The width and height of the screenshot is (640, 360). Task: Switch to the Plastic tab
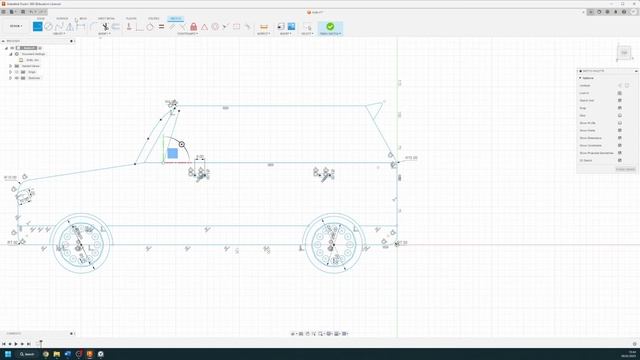[131, 19]
